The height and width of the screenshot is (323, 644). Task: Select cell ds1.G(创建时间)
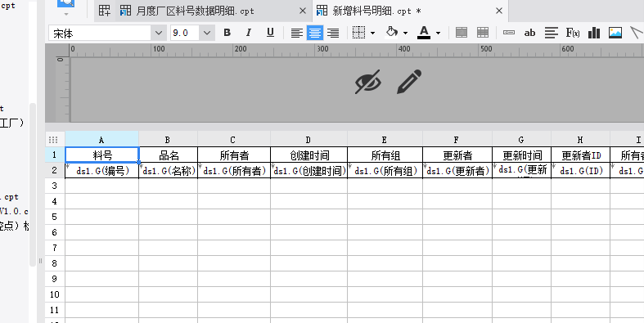click(x=308, y=170)
